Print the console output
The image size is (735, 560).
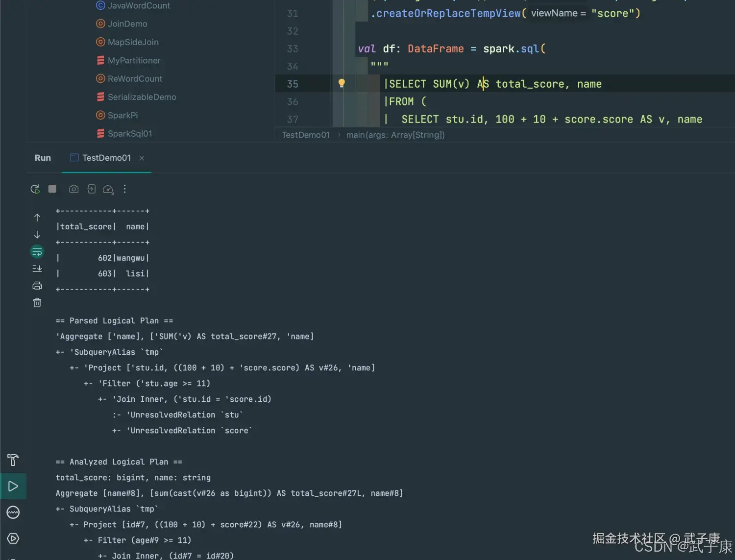(x=37, y=286)
